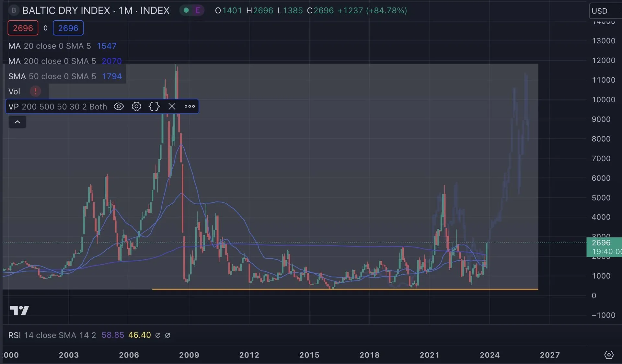The height and width of the screenshot is (364, 622).
Task: Click the open value O1401 in header
Action: click(228, 10)
